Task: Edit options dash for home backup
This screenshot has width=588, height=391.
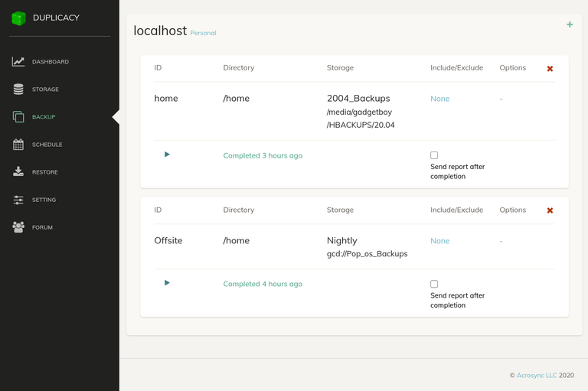Action: [x=501, y=99]
